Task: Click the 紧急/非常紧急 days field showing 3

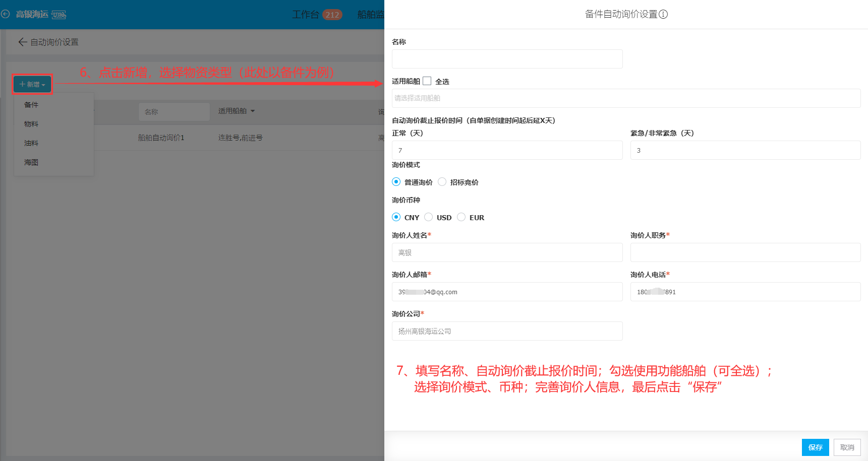Action: pos(745,150)
